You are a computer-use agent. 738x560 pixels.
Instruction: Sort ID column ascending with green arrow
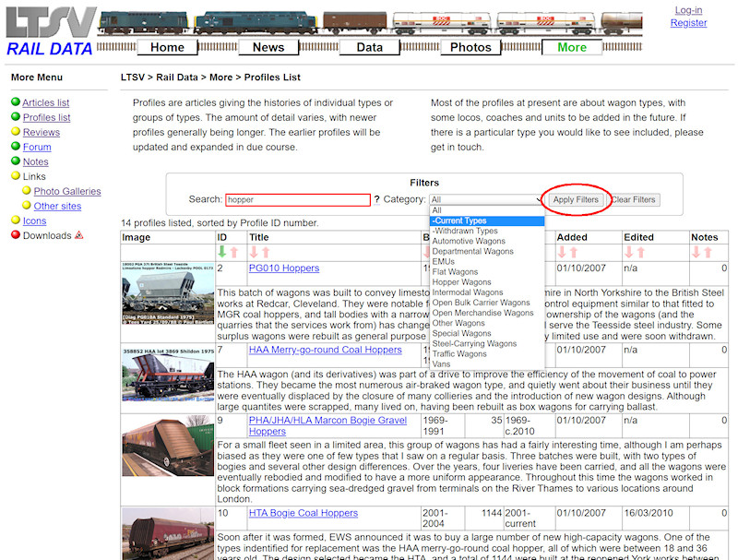(221, 252)
